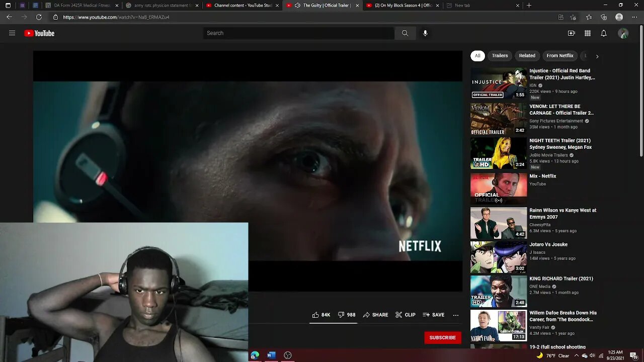Open Injustice Official Red Band Trailer title
This screenshot has width=644, height=362.
click(562, 74)
